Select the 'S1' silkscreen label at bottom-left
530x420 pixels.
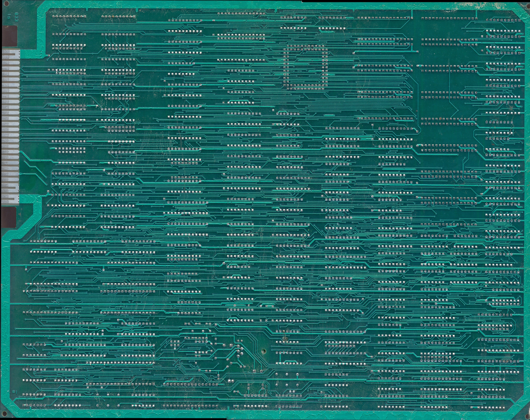15,392
